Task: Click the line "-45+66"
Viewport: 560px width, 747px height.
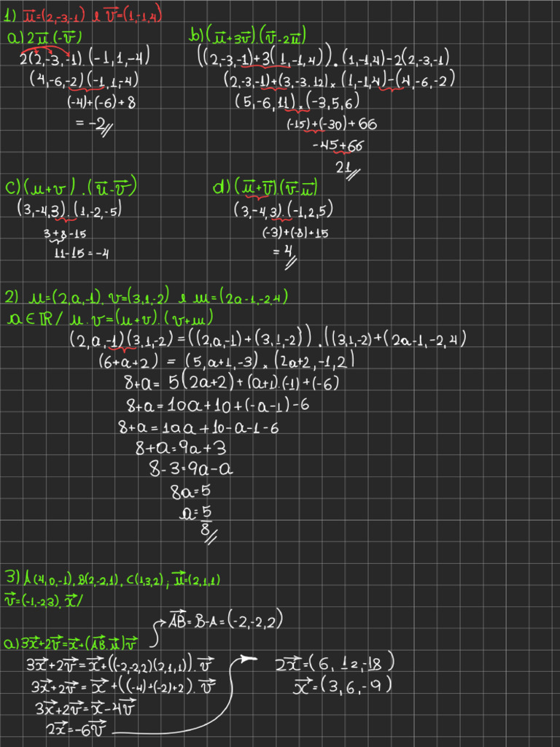Action: (x=337, y=145)
